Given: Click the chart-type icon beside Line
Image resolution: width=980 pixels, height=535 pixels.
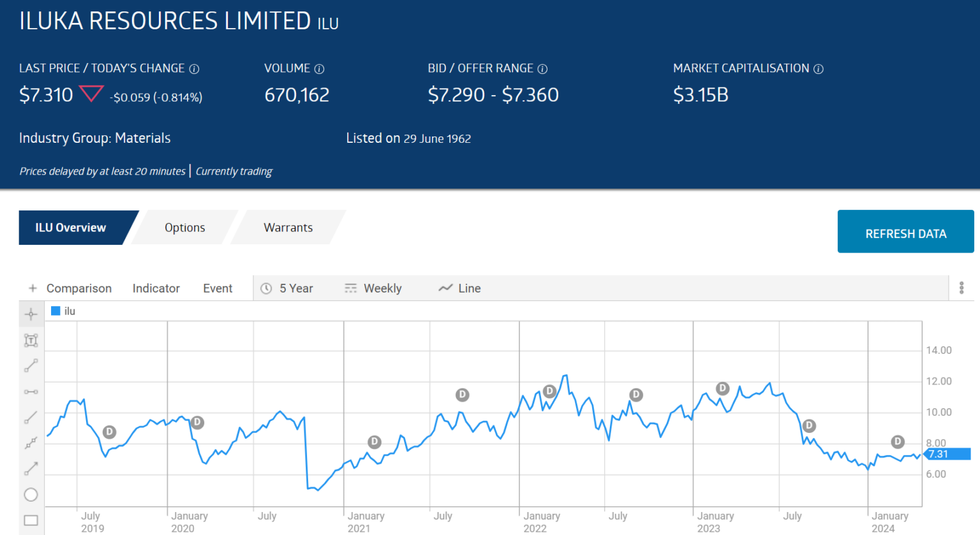Looking at the screenshot, I should click(445, 288).
